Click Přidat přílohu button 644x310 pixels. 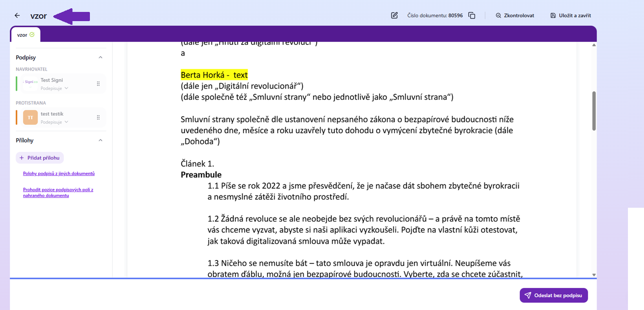click(x=40, y=158)
